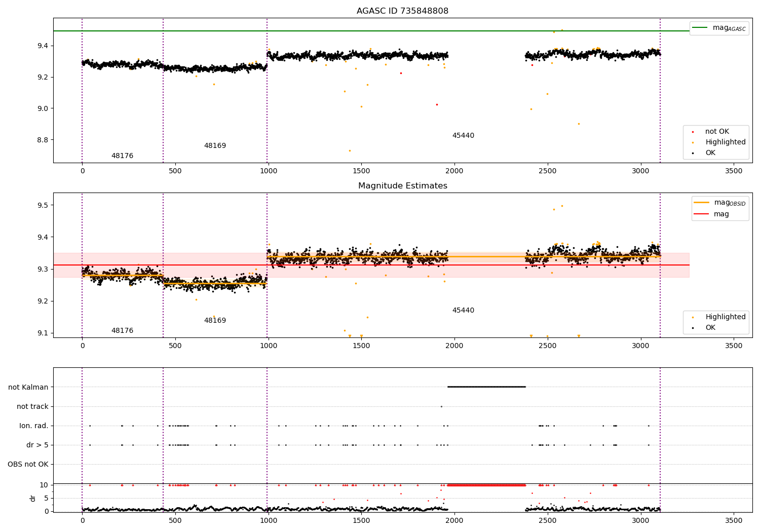Click the 8.8 y-axis tick label

click(x=42, y=140)
